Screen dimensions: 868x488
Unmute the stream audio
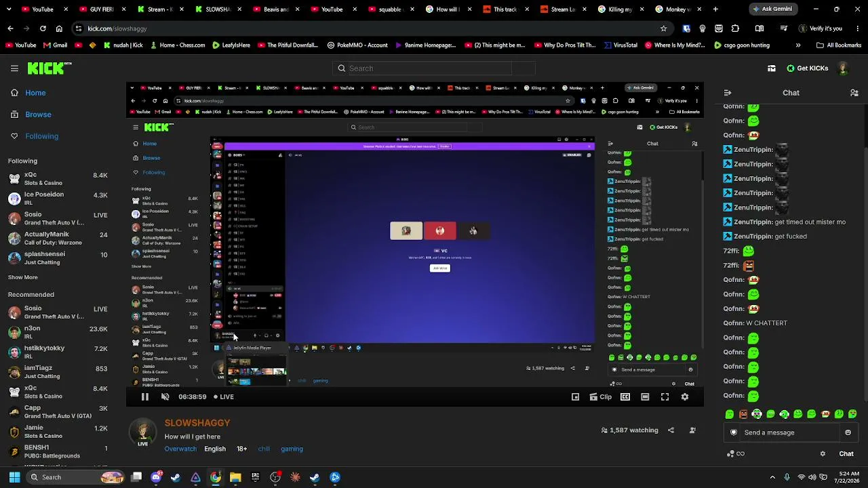click(x=165, y=397)
